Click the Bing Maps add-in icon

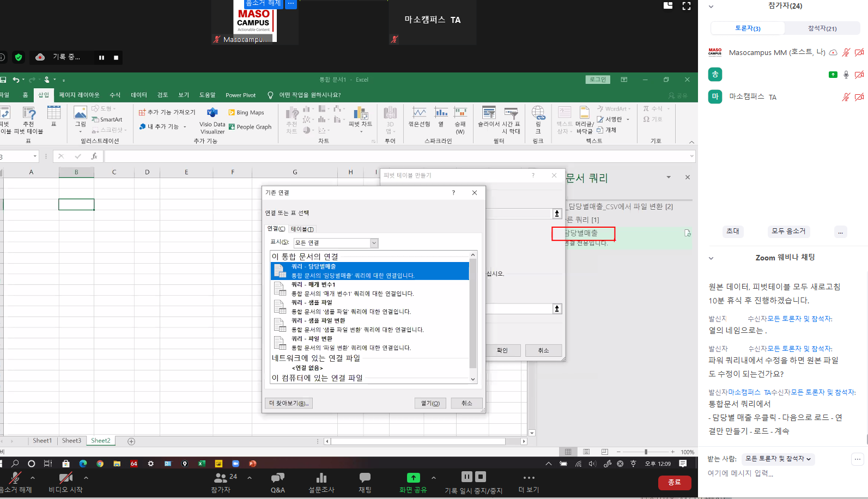[232, 112]
